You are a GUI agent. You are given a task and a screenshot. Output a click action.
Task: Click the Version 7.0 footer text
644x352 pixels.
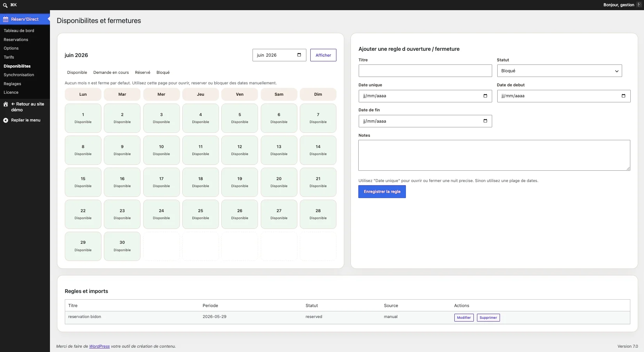tap(628, 346)
